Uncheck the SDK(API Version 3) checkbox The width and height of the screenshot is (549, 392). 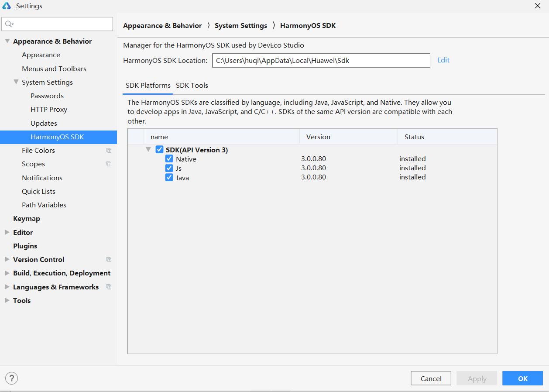coord(159,150)
